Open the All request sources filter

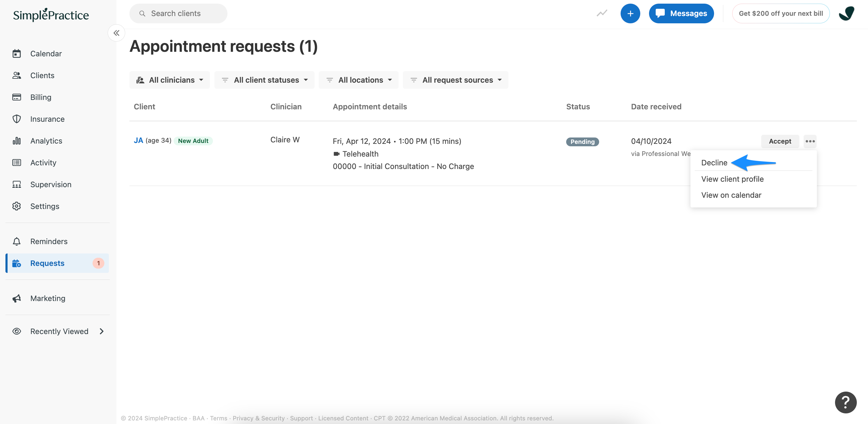pyautogui.click(x=455, y=80)
